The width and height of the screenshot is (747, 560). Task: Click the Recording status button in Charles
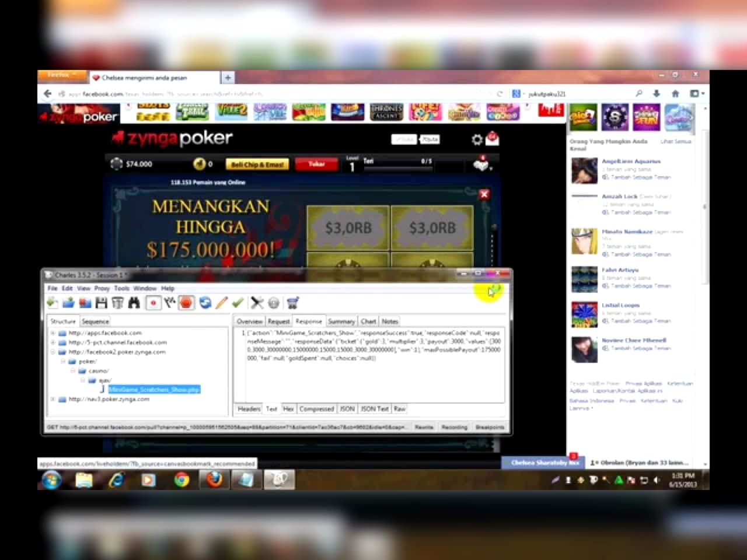point(454,427)
